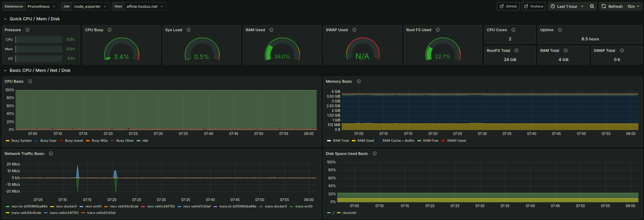Screen dimensions: 644x220
Task: Collapse the Basic CPU / Mem / Net / Disk row
Action: tap(37, 71)
